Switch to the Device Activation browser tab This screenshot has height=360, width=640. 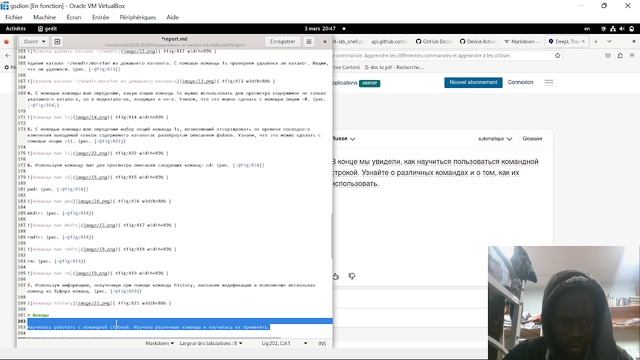click(x=478, y=42)
